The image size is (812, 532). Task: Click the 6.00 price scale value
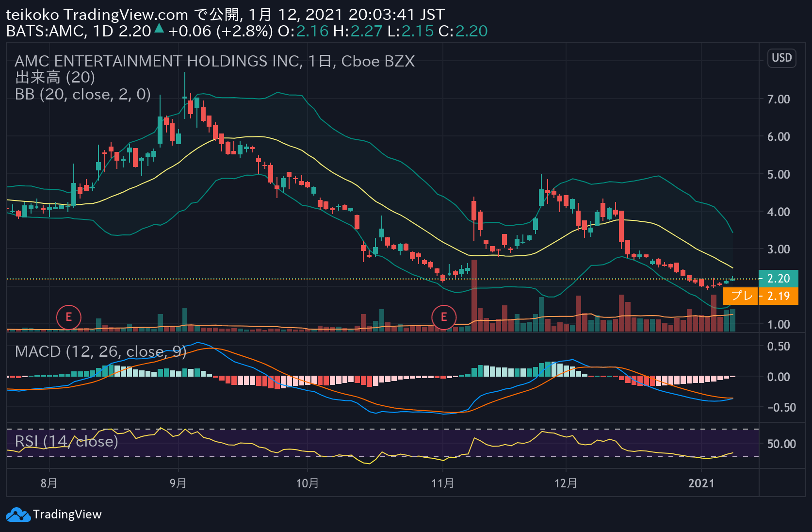[779, 136]
